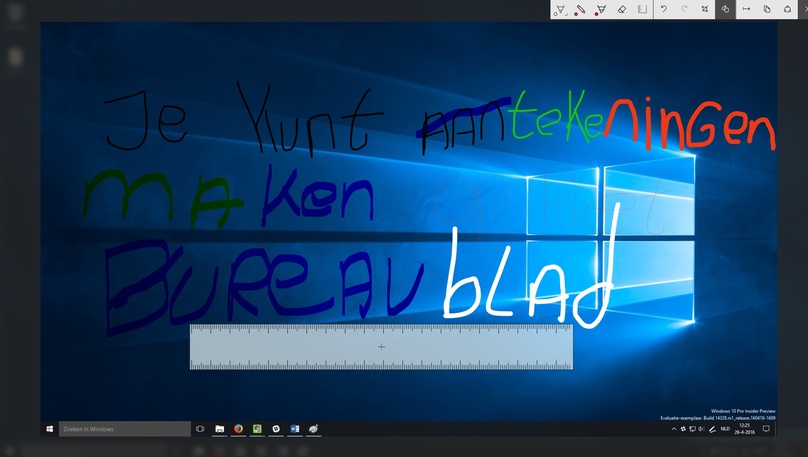Image resolution: width=808 pixels, height=457 pixels.
Task: Click the horizontal arrow toolbar icon
Action: (x=746, y=9)
